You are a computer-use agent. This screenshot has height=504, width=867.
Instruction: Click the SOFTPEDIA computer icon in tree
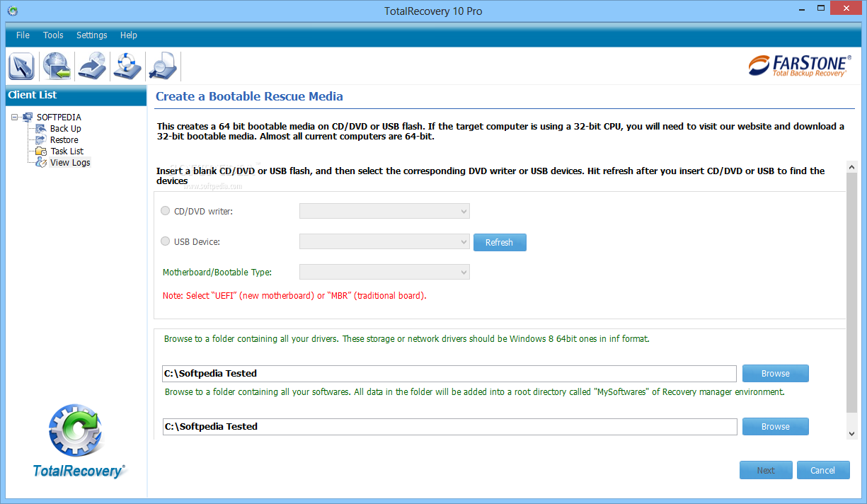[28, 117]
